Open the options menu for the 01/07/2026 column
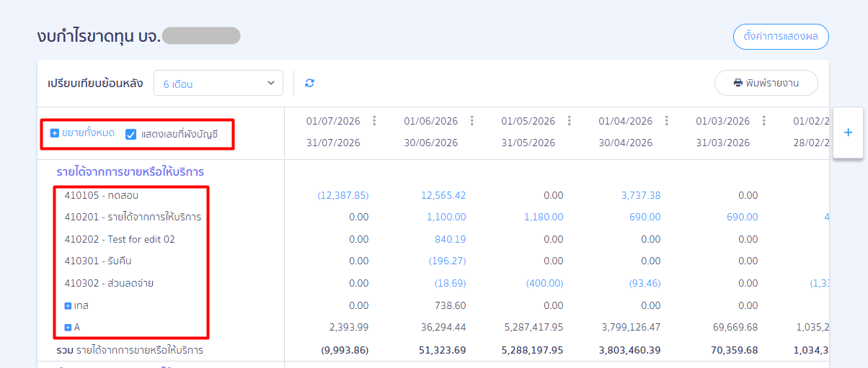Image resolution: width=868 pixels, height=368 pixels. pyautogui.click(x=374, y=121)
